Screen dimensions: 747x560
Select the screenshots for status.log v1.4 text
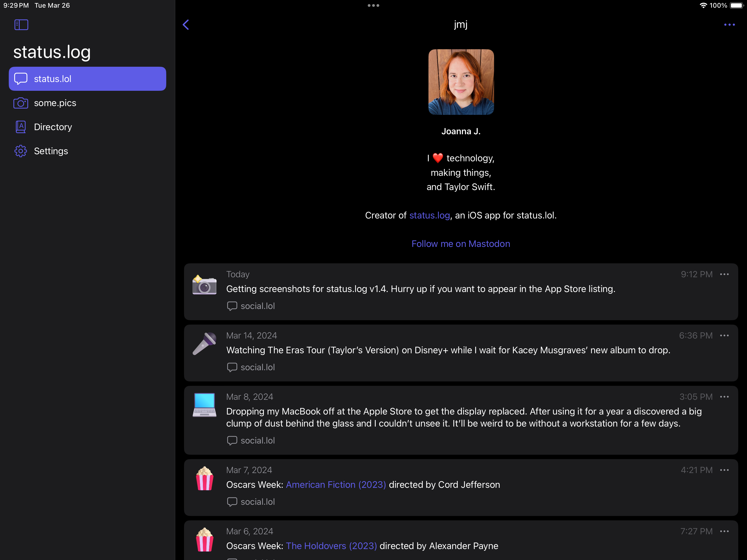tap(421, 289)
